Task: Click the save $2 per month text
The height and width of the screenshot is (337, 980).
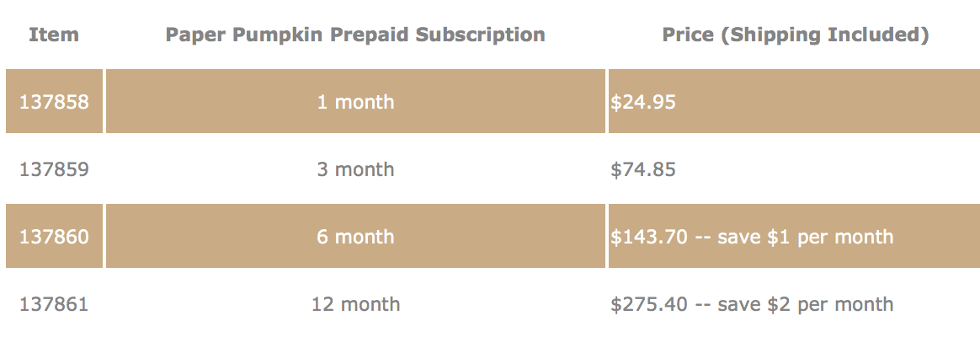Action: [x=806, y=304]
